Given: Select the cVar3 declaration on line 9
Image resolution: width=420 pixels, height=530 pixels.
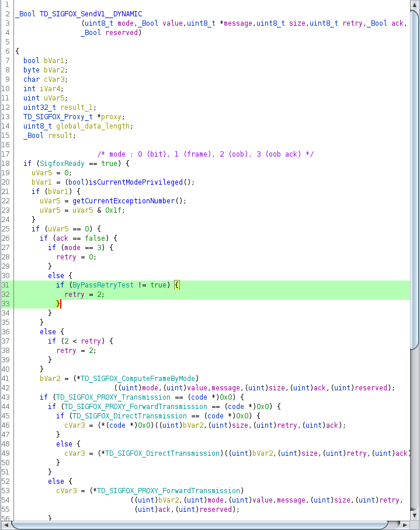Looking at the screenshot, I should [54, 79].
